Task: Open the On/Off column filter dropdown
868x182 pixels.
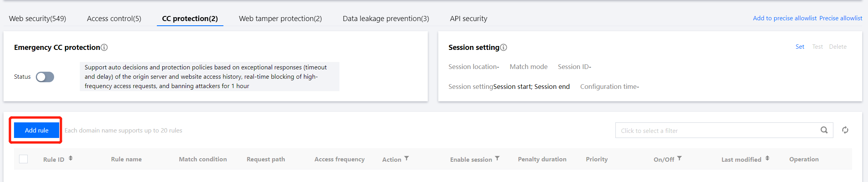Action: pos(679,159)
